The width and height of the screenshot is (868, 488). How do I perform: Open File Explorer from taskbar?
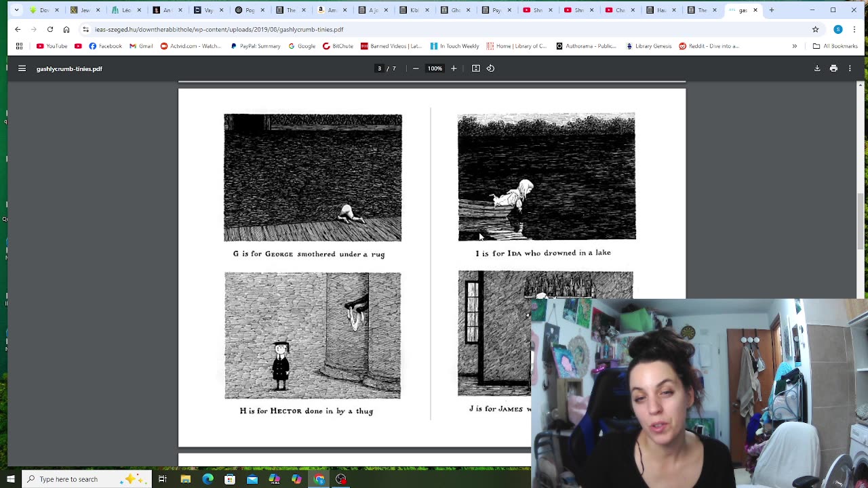point(185,479)
